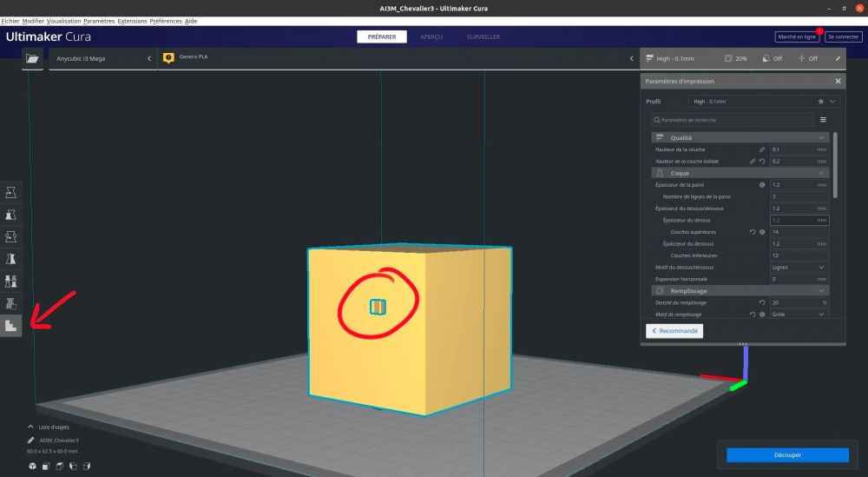The width and height of the screenshot is (868, 477).
Task: Open the Extensions menu
Action: click(x=132, y=21)
